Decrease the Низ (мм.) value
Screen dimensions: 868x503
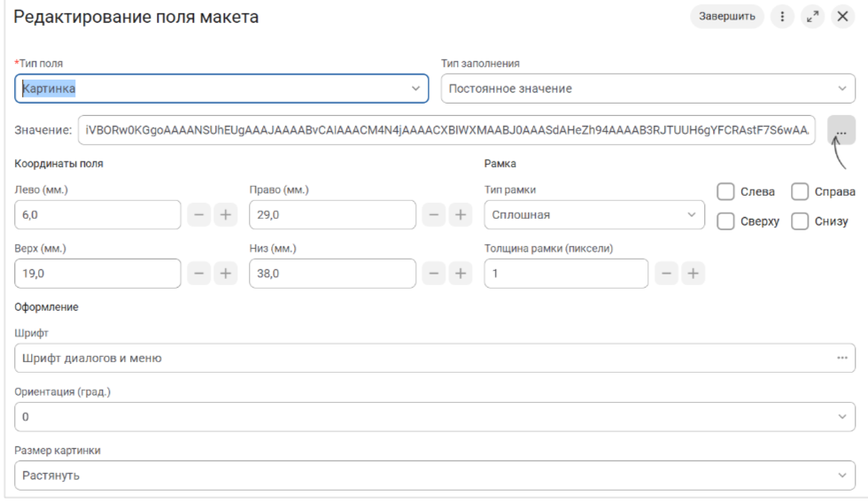[x=434, y=274]
